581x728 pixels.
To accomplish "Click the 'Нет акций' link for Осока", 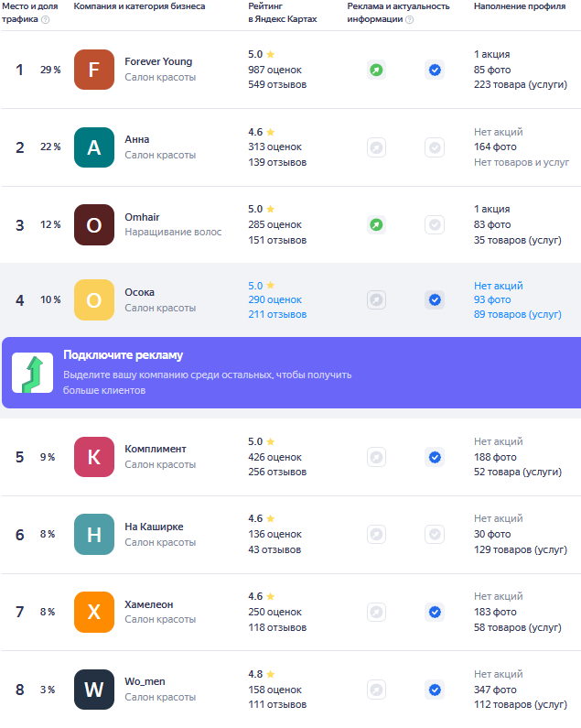I will coord(498,285).
